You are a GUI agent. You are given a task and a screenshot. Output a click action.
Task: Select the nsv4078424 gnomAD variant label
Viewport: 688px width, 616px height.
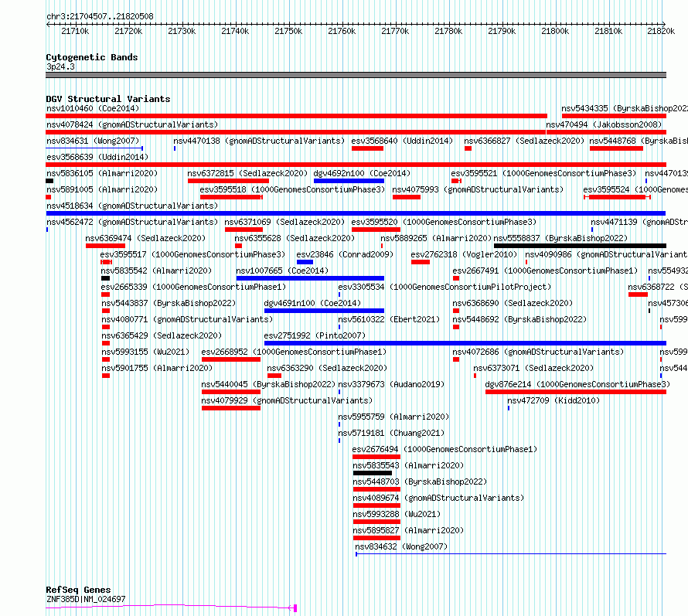tap(132, 124)
